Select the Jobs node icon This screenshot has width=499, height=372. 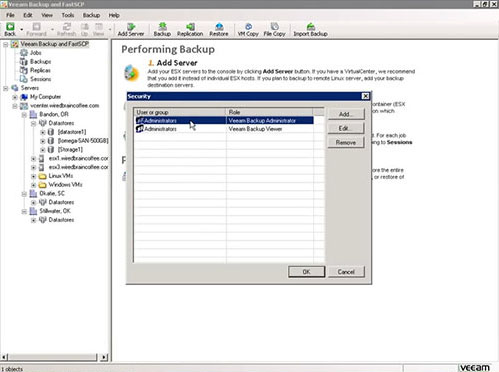point(24,53)
